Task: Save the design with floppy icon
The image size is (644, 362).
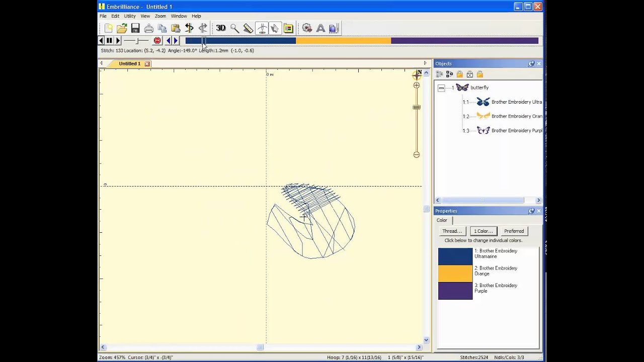Action: click(135, 28)
